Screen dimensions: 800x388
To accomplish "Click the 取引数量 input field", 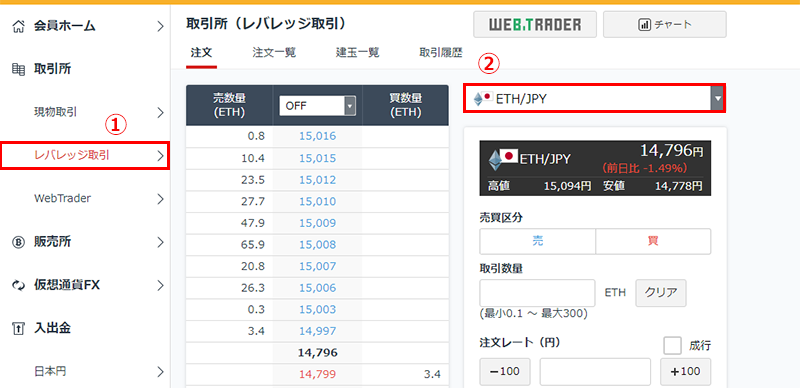I will coord(538,293).
